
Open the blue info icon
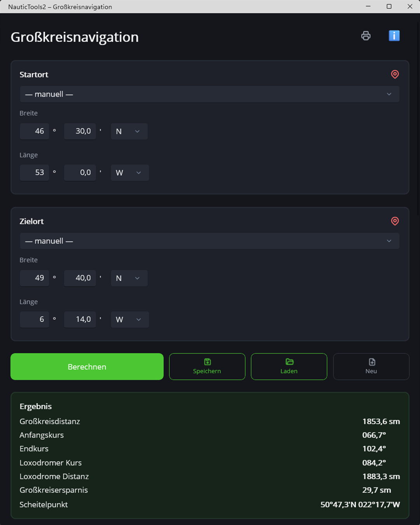pos(394,36)
